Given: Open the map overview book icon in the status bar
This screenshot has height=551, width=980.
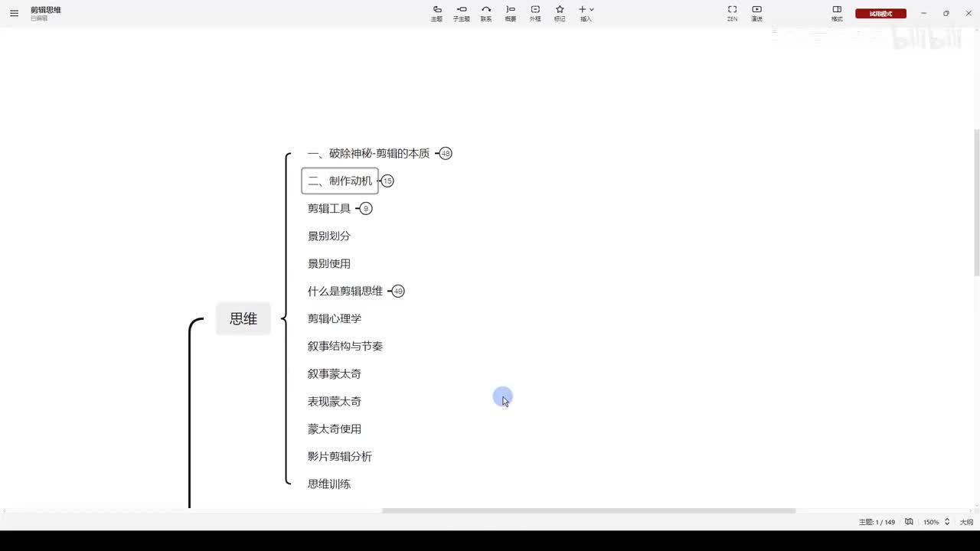Looking at the screenshot, I should 909,522.
